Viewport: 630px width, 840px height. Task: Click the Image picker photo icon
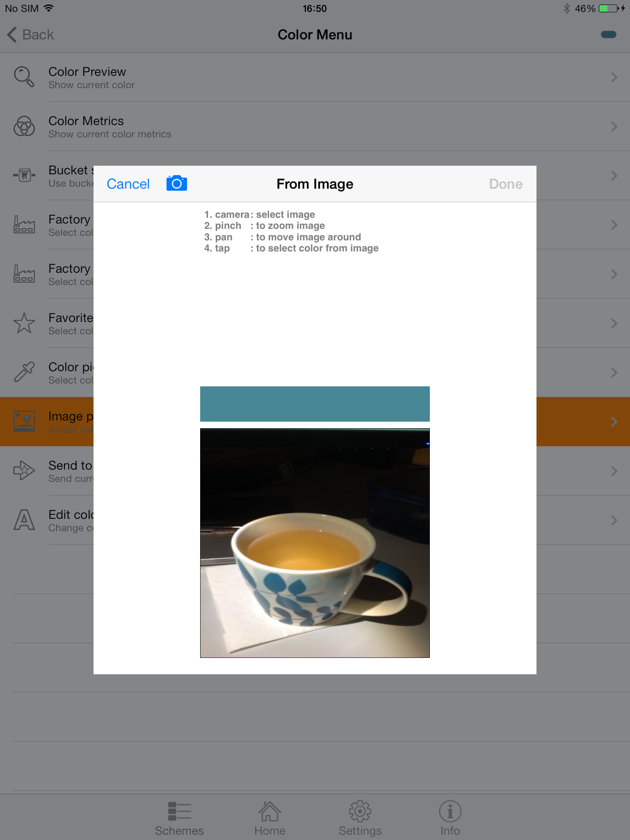pos(24,422)
